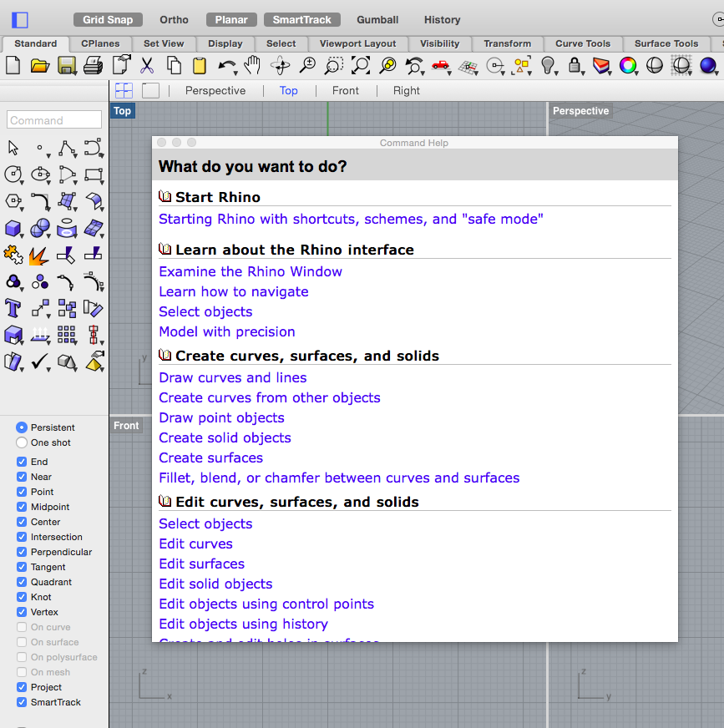
Task: Open the Front viewport title menu
Action: tap(126, 426)
